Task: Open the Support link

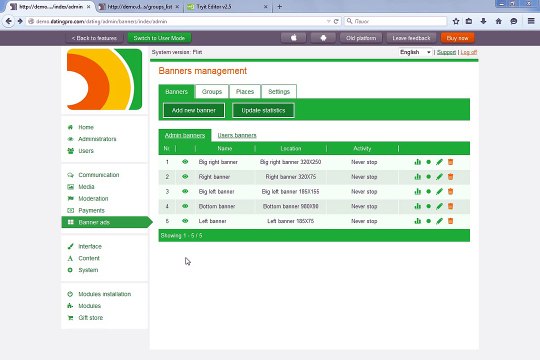Action: tap(446, 52)
